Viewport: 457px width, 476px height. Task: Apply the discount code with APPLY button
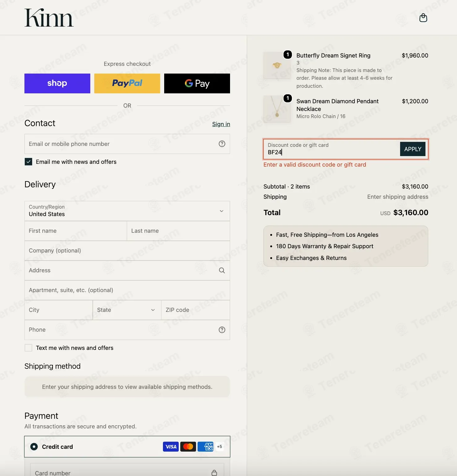413,149
